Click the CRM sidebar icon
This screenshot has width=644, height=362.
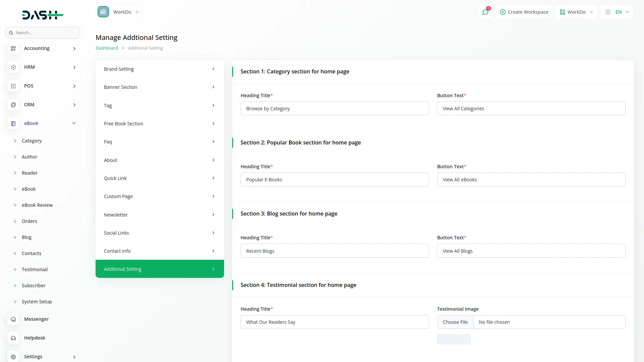coord(13,105)
